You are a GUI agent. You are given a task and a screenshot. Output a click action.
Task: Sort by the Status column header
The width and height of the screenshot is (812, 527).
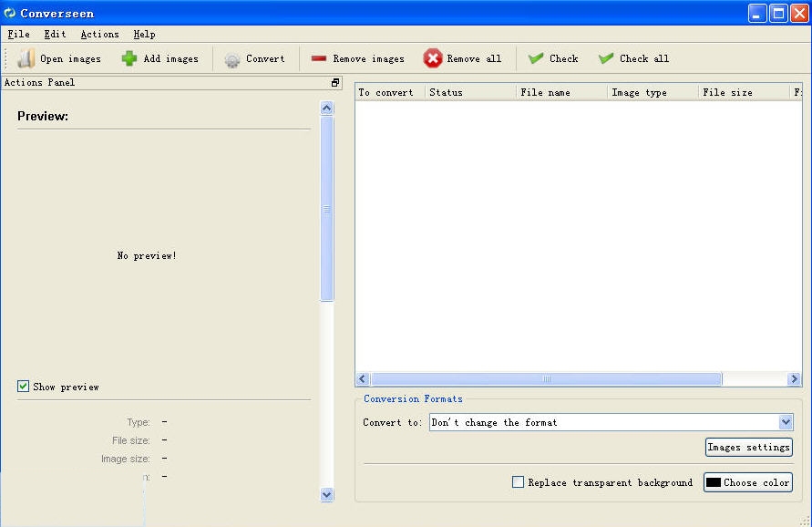[470, 92]
